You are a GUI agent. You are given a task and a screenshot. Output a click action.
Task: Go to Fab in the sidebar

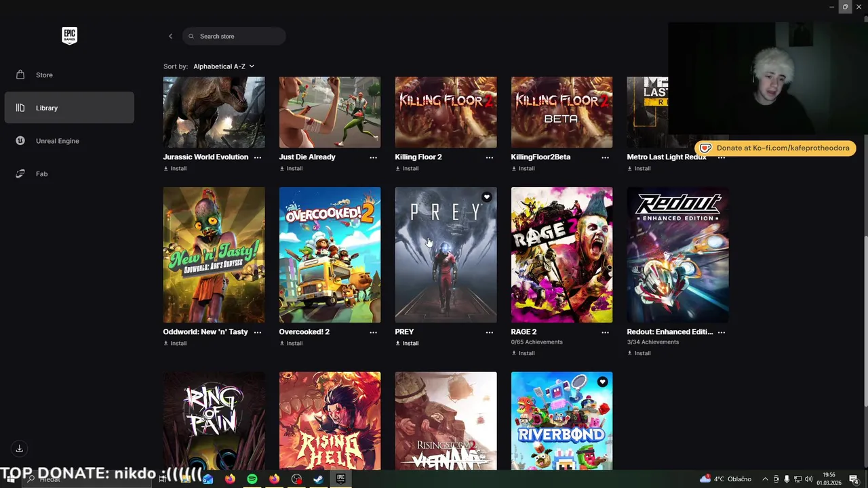(69, 174)
